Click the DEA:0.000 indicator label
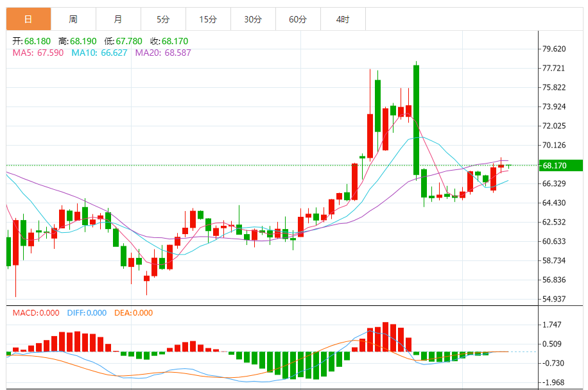588x390 pixels. (x=134, y=313)
